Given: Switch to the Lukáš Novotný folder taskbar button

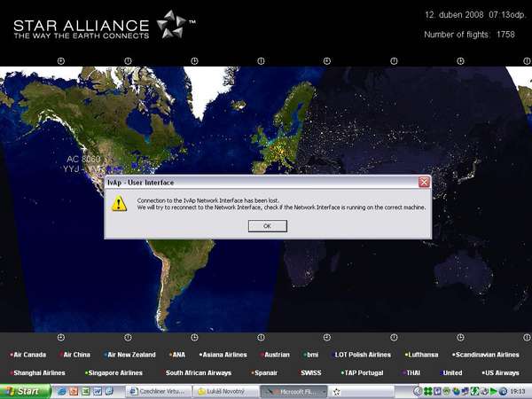Looking at the screenshot, I should click(x=226, y=392).
